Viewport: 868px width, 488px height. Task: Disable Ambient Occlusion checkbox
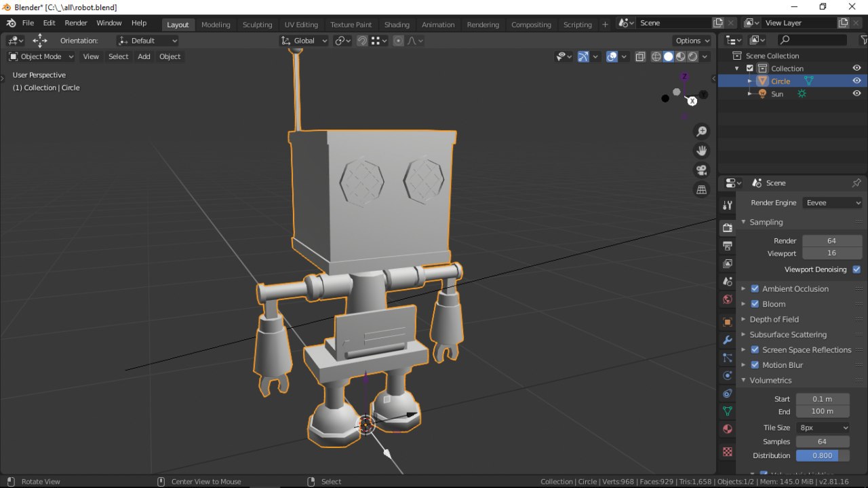[x=755, y=288]
